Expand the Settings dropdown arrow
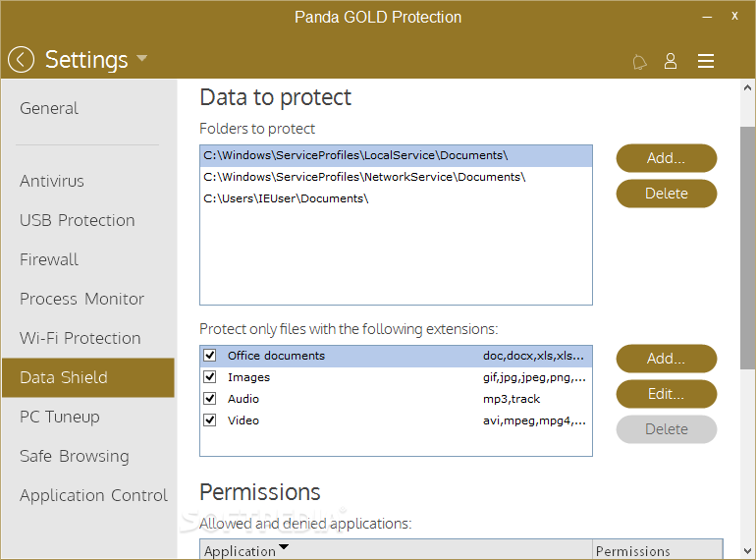This screenshot has width=756, height=560. (141, 58)
